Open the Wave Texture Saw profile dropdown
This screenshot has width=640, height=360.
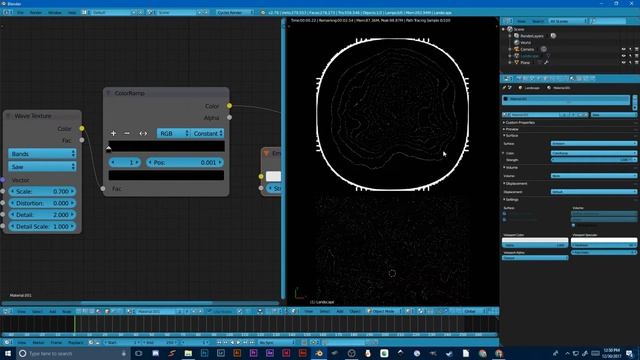[42, 167]
